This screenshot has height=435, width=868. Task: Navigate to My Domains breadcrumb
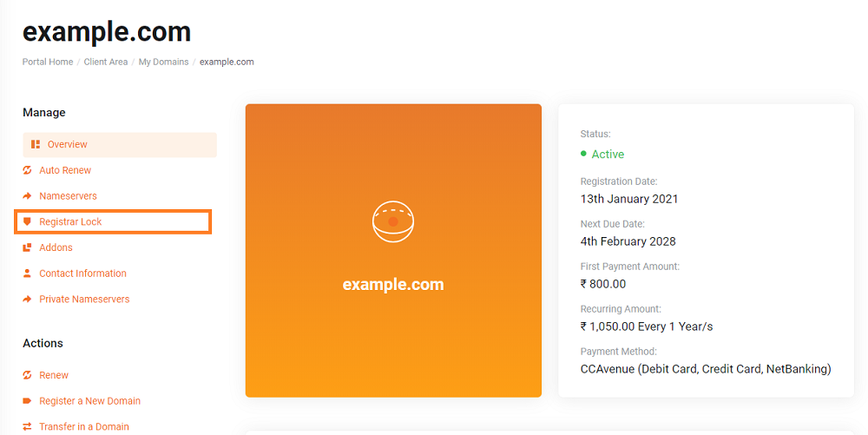163,62
